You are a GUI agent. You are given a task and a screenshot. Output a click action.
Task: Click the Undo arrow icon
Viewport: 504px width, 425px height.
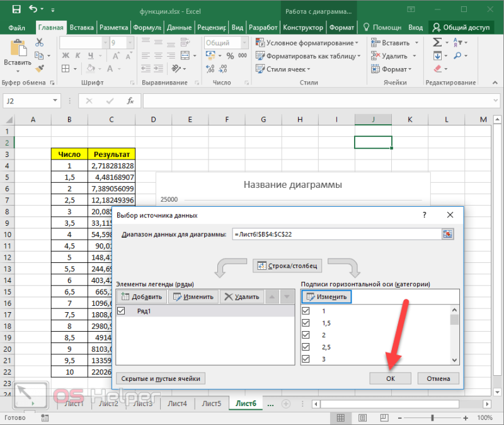pyautogui.click(x=33, y=9)
